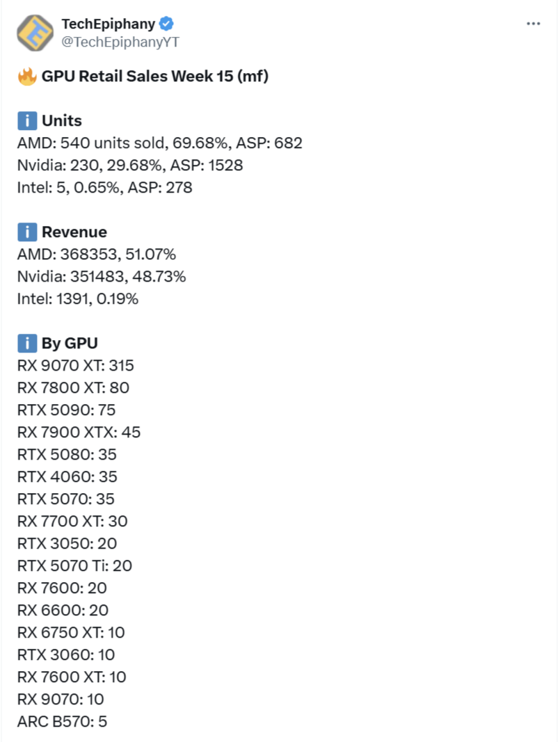560x742 pixels.
Task: Click the fire emoji before GPU Retail Sales
Action: point(27,76)
